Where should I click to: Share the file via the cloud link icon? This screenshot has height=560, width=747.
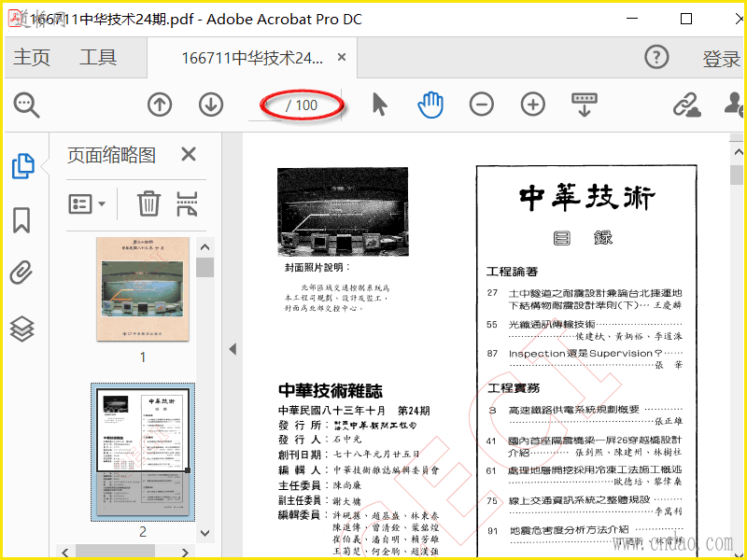[x=686, y=105]
